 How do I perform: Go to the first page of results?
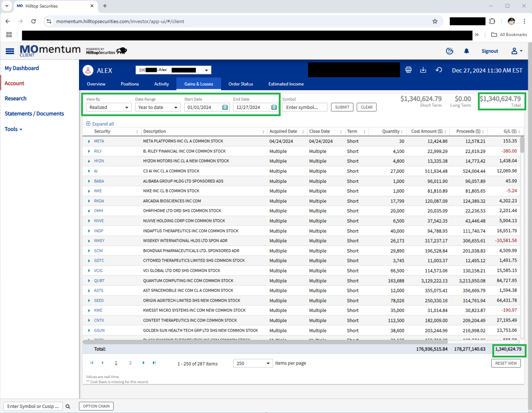click(x=92, y=363)
